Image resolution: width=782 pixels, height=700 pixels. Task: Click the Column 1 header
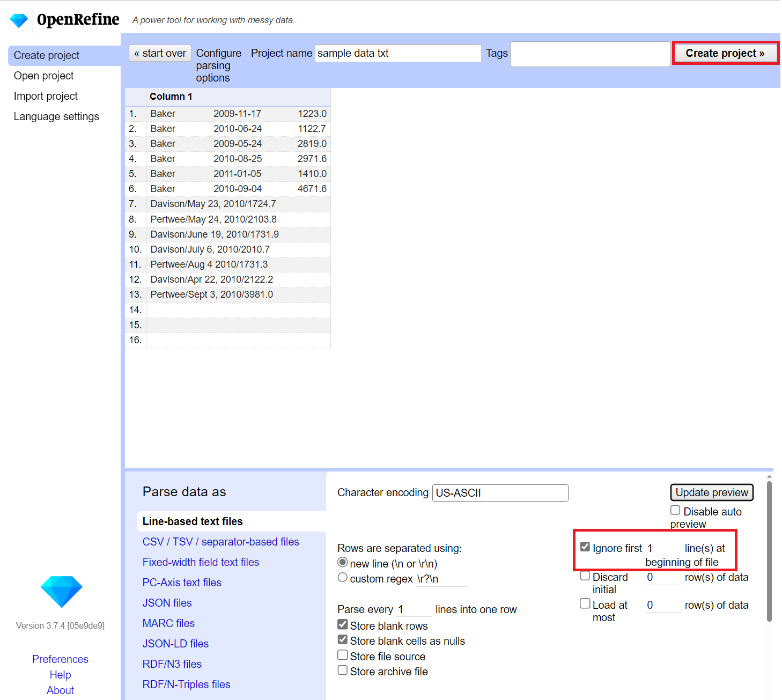(x=238, y=97)
